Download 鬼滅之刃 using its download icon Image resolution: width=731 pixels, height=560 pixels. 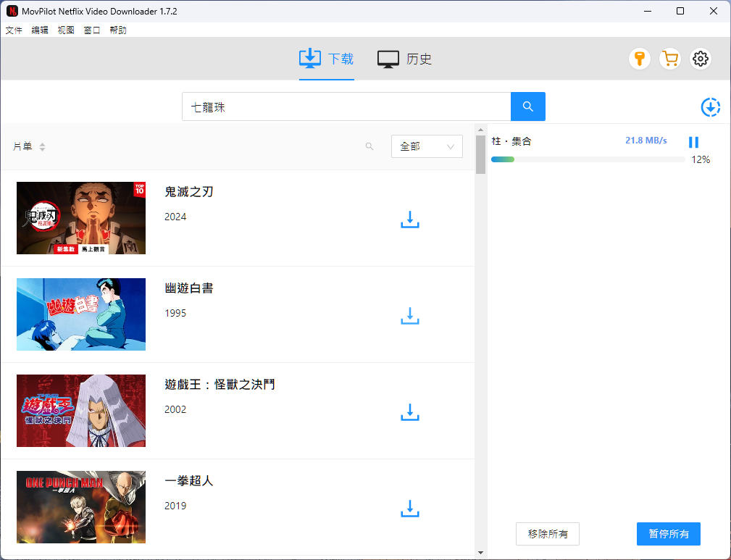click(x=410, y=219)
